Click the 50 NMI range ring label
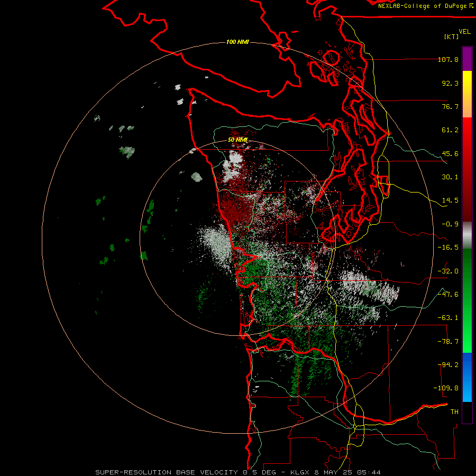This screenshot has width=476, height=476. pyautogui.click(x=237, y=140)
